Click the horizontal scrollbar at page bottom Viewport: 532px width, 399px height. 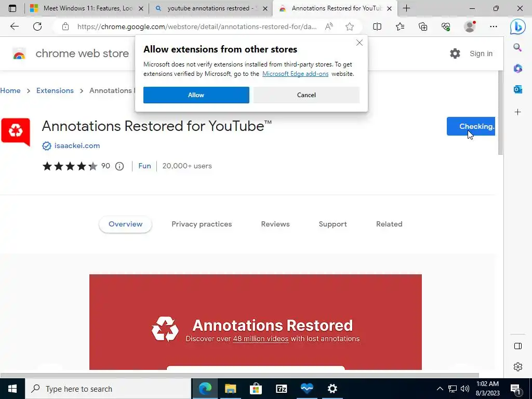pyautogui.click(x=240, y=375)
